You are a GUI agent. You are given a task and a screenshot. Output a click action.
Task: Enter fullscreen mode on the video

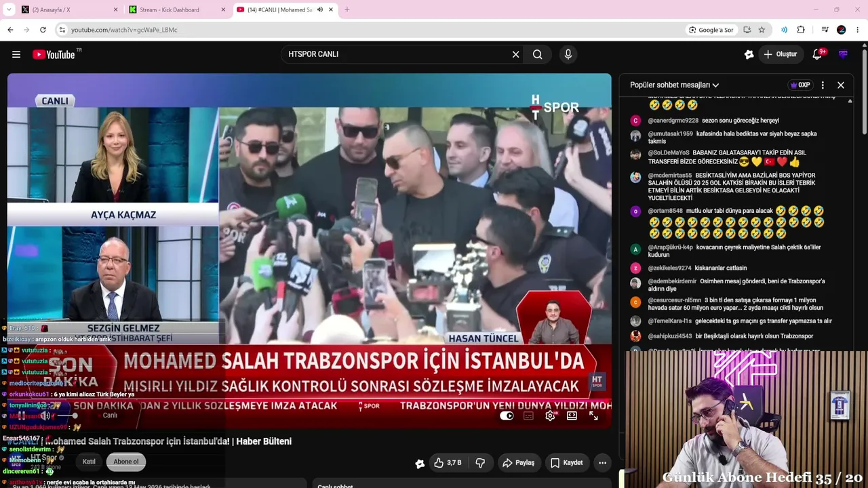click(x=593, y=415)
